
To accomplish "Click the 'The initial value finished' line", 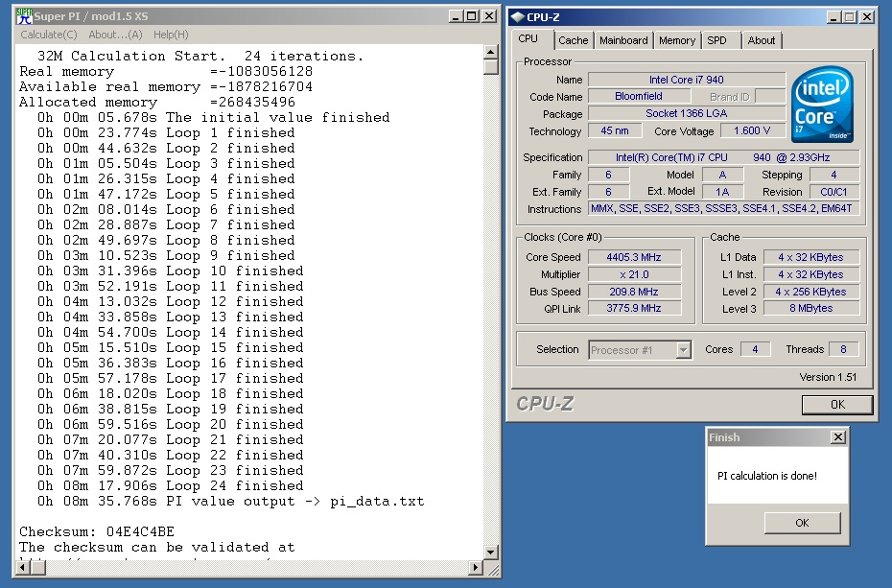I will click(214, 117).
